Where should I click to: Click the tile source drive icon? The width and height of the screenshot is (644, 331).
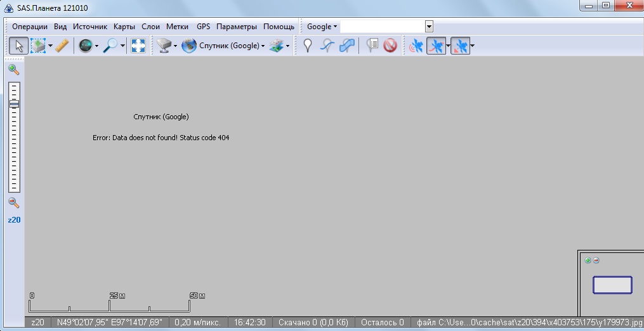[x=164, y=46]
